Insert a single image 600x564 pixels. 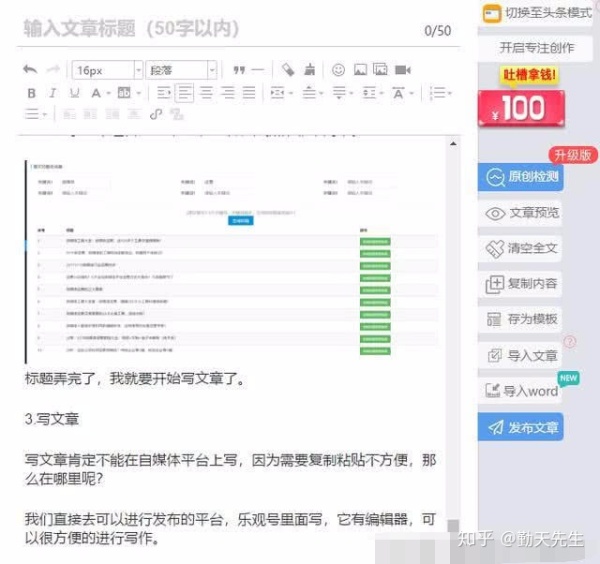[360, 70]
